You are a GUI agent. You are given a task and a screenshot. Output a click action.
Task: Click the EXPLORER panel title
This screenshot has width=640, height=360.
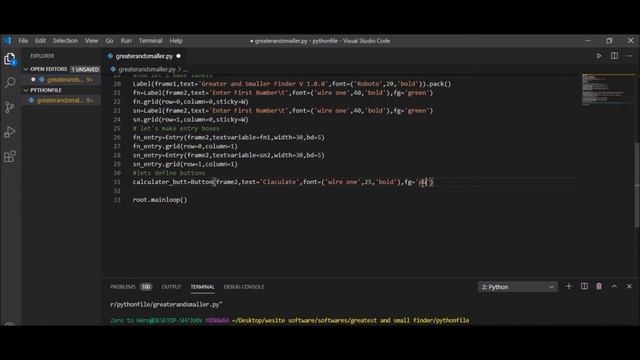[42, 56]
